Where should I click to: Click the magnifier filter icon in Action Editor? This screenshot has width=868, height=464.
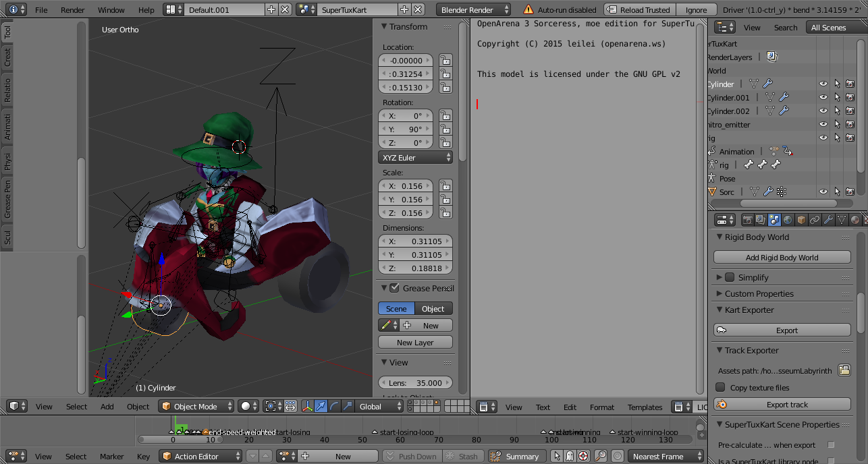[x=599, y=457]
